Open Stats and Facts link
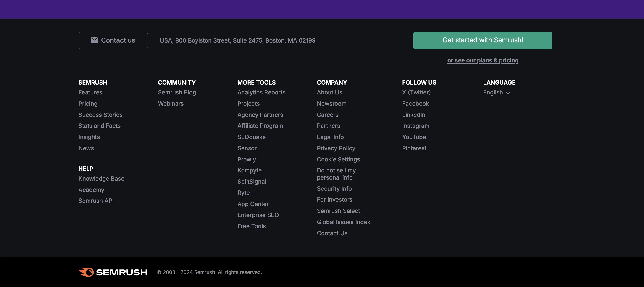 click(100, 126)
